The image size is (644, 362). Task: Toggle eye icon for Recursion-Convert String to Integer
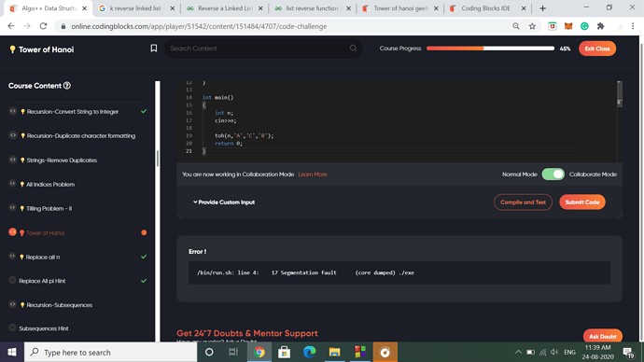(13, 111)
